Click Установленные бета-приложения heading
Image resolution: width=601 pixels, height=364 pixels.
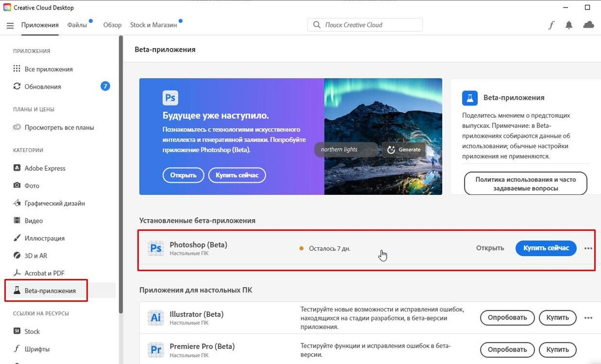point(197,220)
